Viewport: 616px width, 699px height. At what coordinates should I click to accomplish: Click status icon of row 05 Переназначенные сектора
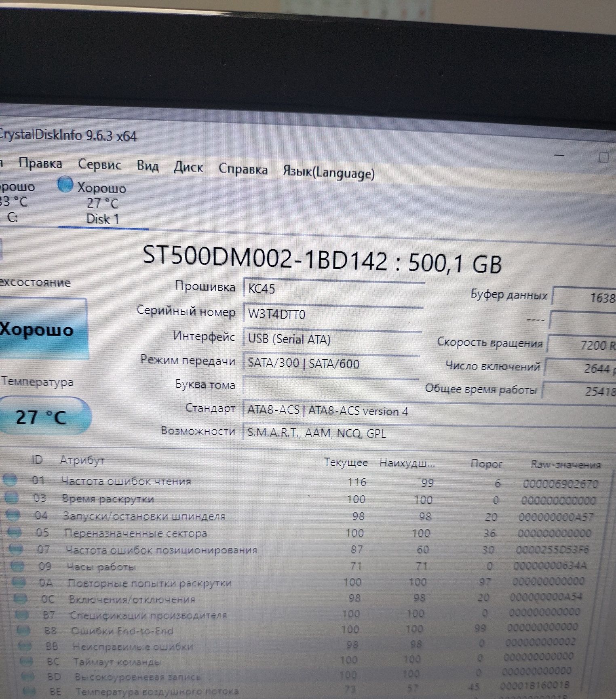coord(15,532)
